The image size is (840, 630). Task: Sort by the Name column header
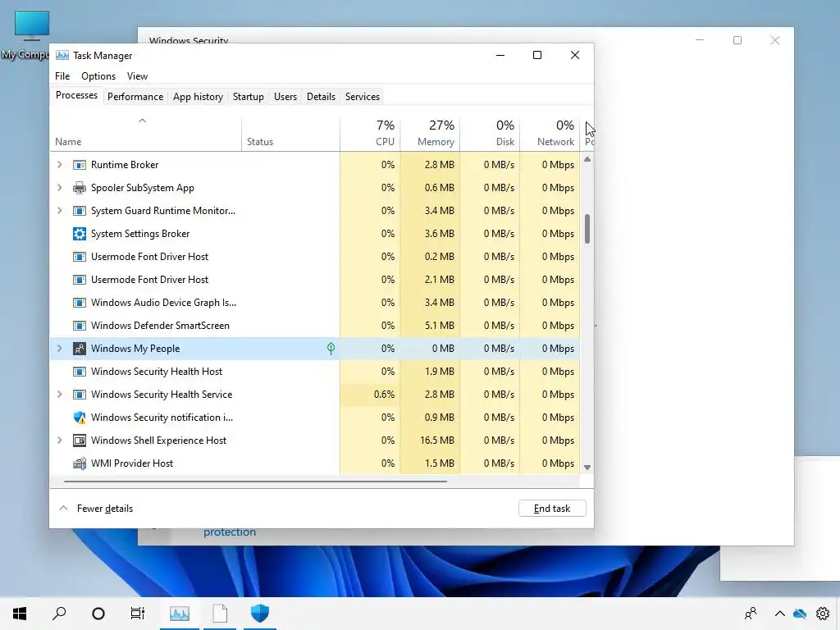(x=146, y=134)
